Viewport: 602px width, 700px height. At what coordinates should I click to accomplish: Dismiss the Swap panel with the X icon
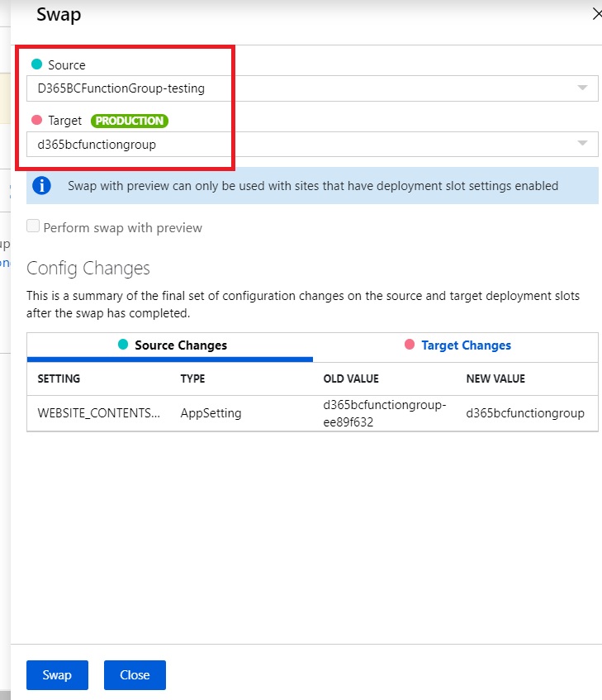[596, 13]
